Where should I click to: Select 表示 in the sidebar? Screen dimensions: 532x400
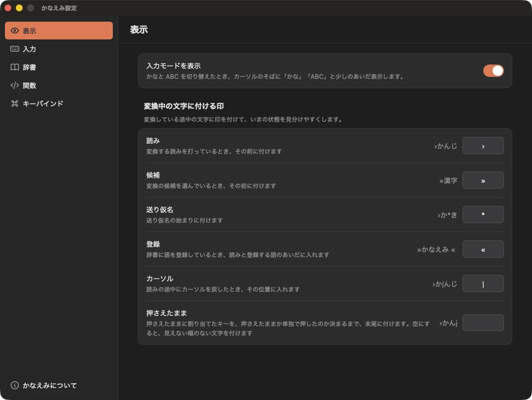(59, 31)
